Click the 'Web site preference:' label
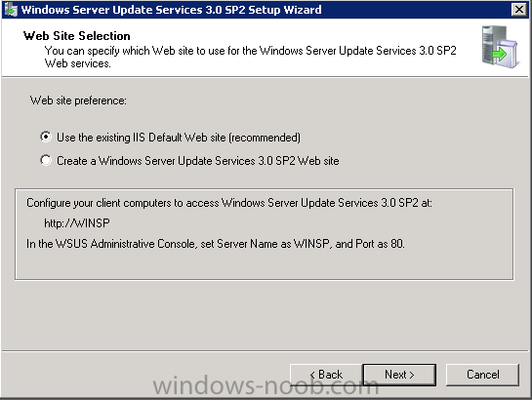 78,100
